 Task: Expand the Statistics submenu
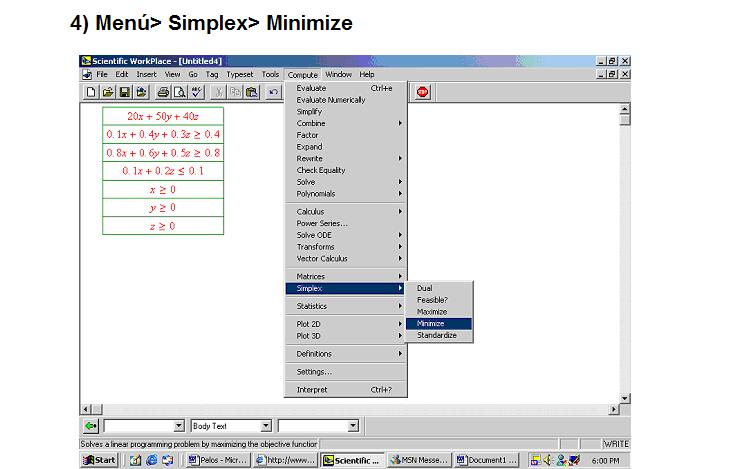(346, 306)
